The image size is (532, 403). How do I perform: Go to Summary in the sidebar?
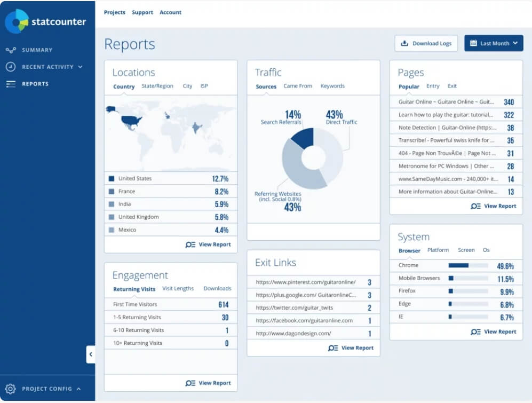(37, 50)
